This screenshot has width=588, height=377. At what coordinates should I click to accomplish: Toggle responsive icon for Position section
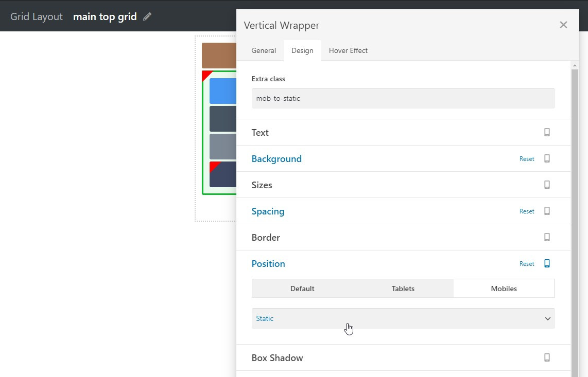pyautogui.click(x=547, y=263)
